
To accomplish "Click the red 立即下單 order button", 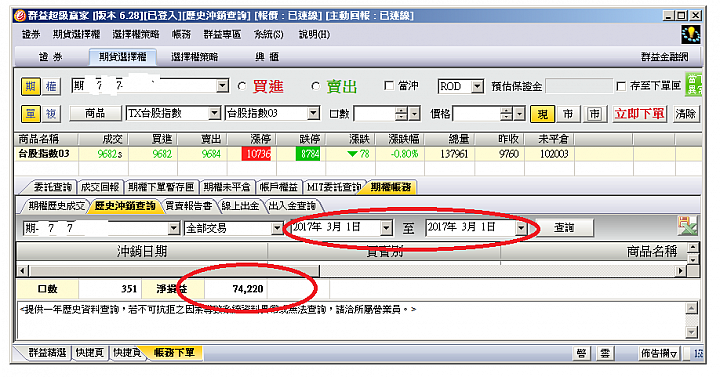I will (640, 114).
